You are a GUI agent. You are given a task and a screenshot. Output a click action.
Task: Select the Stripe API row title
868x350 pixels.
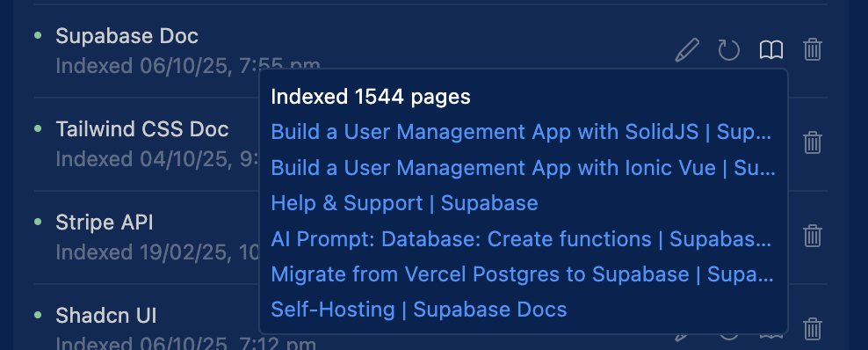pos(104,222)
